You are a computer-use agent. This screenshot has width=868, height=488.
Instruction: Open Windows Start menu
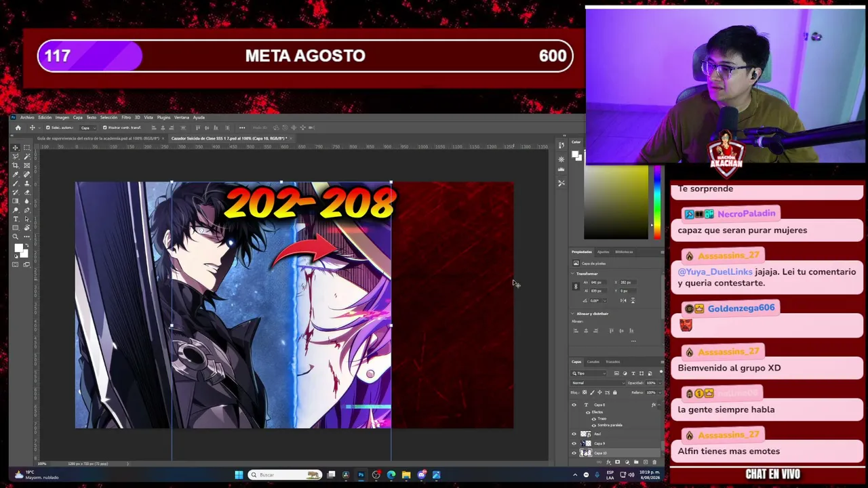pyautogui.click(x=239, y=474)
